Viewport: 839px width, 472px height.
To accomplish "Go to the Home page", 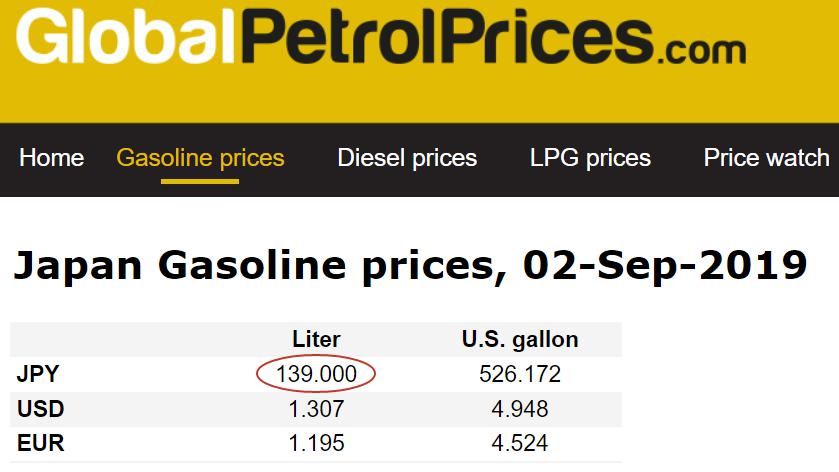I will tap(52, 158).
